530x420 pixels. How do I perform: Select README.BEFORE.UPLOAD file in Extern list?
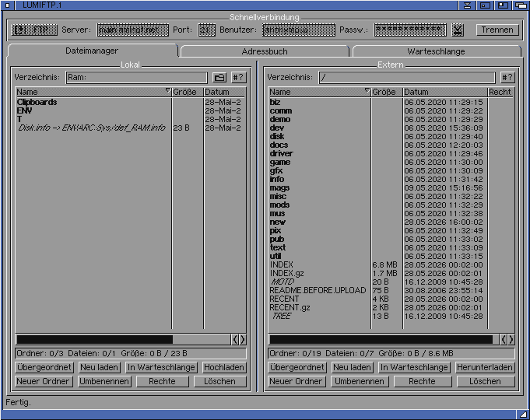[391, 290]
